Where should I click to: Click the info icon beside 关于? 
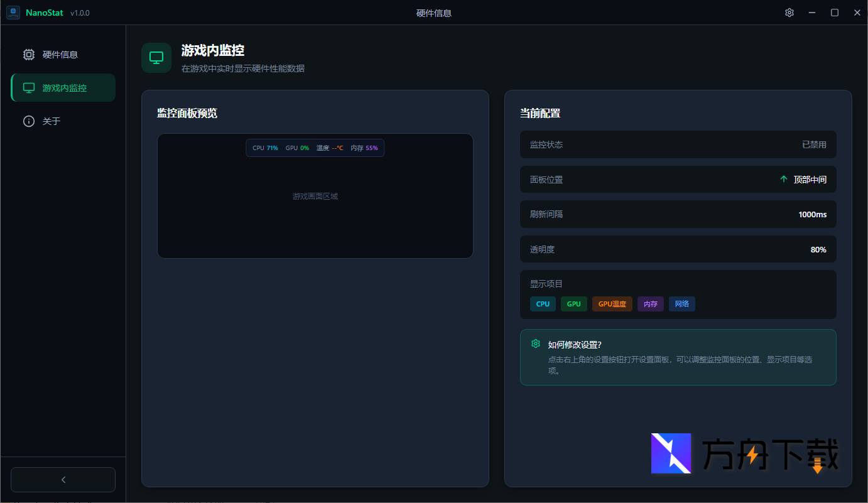(x=29, y=121)
